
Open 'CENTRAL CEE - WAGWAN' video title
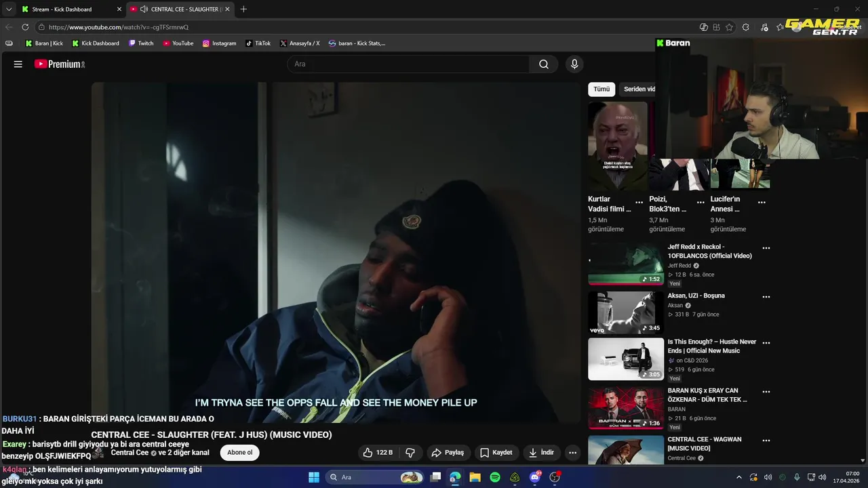[705, 444]
